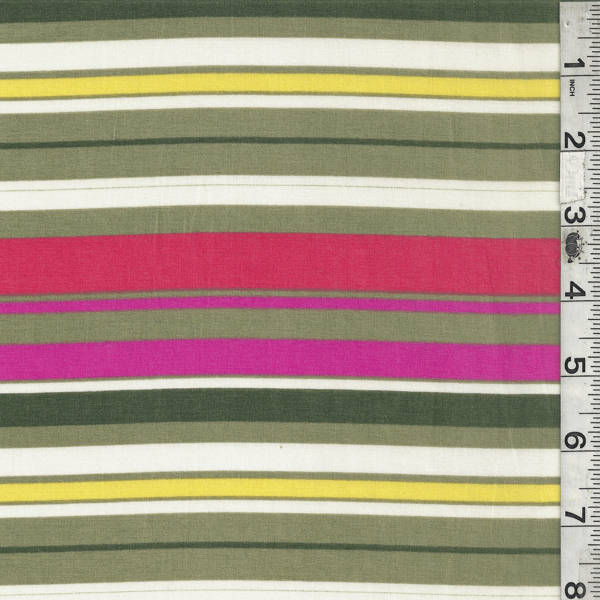Click the number 4 on the ruler

coord(575,290)
